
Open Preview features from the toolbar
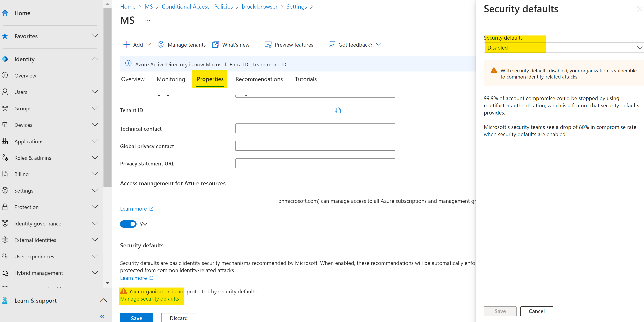(x=294, y=45)
